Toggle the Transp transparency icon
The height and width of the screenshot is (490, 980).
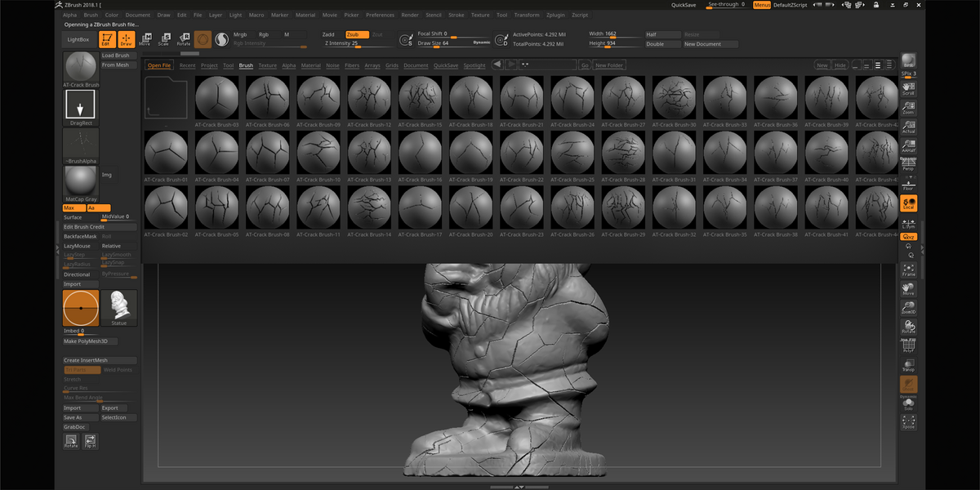pos(908,364)
